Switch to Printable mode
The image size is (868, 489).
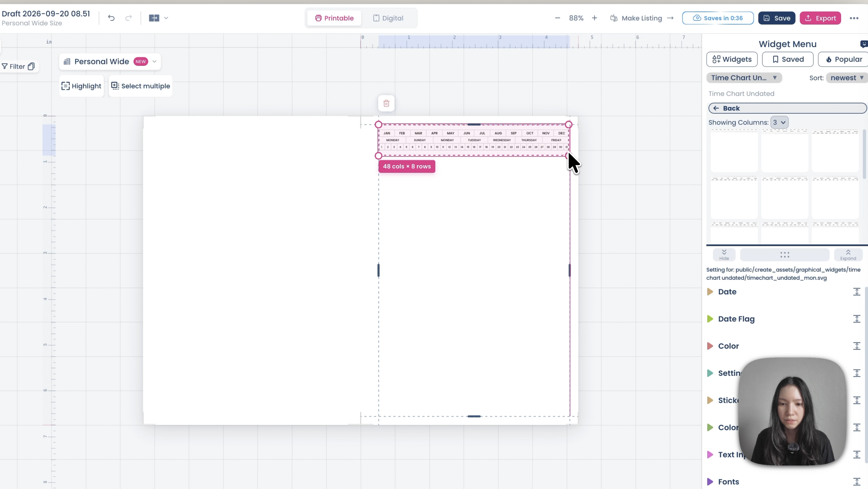coord(334,18)
